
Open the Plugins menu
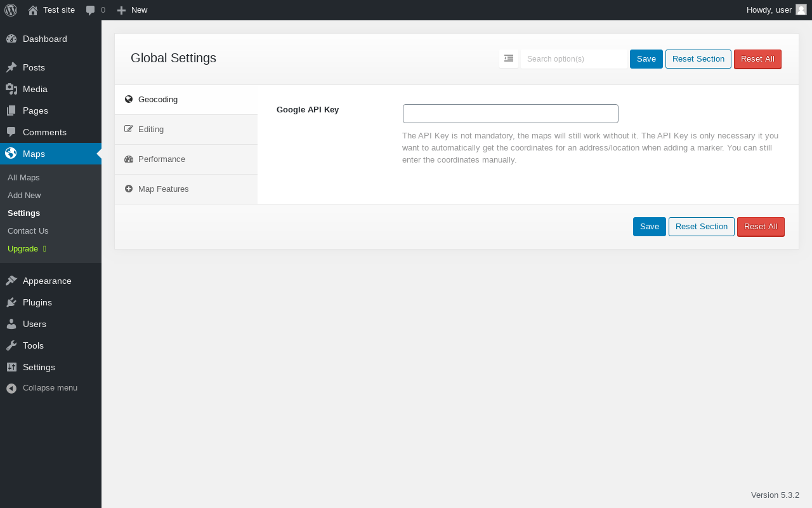[37, 303]
